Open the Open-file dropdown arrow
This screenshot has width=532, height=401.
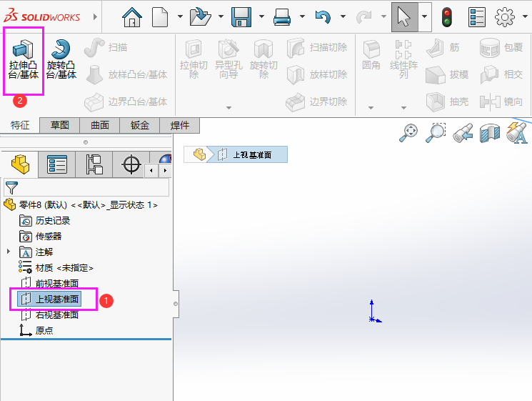coord(221,16)
